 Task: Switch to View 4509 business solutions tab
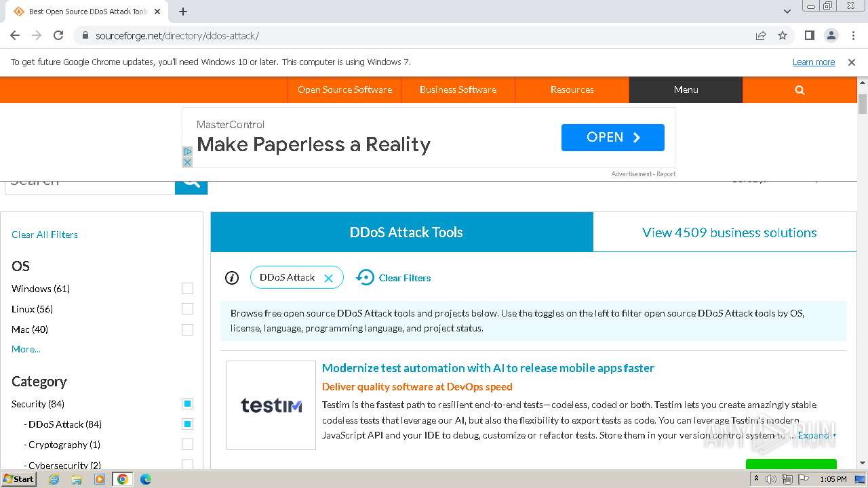(729, 232)
